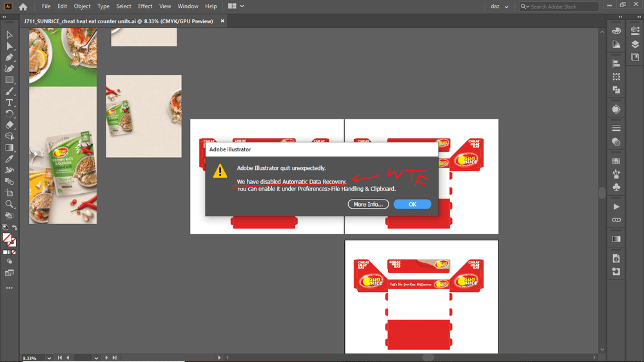Open the Help menu
The width and height of the screenshot is (644, 362).
(211, 6)
